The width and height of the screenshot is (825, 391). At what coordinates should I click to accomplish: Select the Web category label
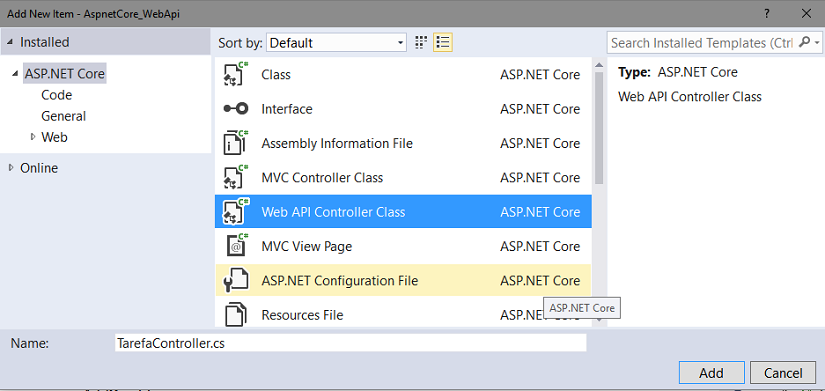coord(54,137)
